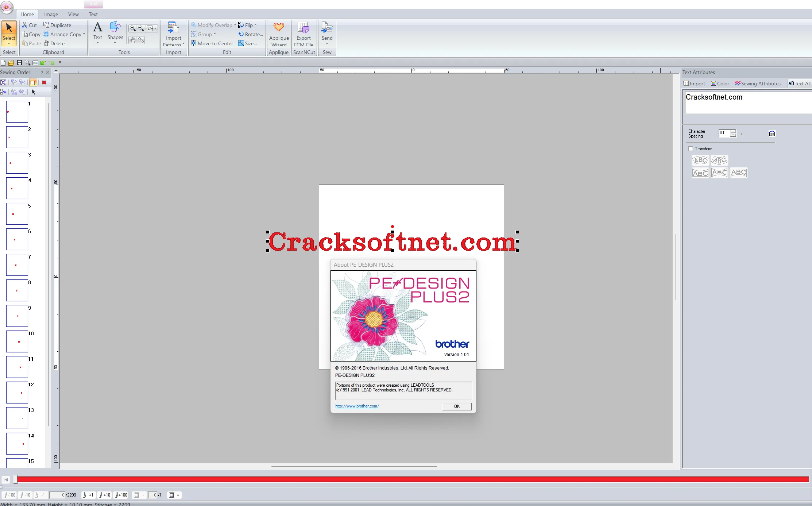
Task: Open the Text tool dropdown arrow
Action: (97, 43)
